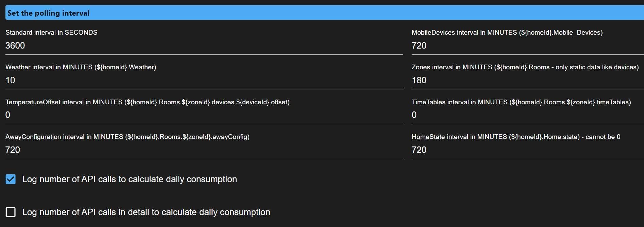Viewport: 644px width, 227px height.
Task: Click the "Zones interval in MINUTES" label text
Action: tap(525, 67)
